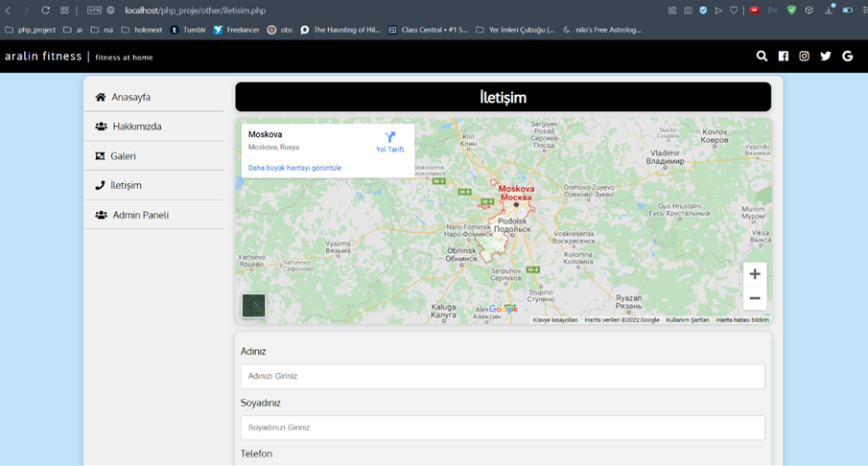Screen dimensions: 868x466
Task: Zoom out the map with minus button
Action: (x=755, y=298)
